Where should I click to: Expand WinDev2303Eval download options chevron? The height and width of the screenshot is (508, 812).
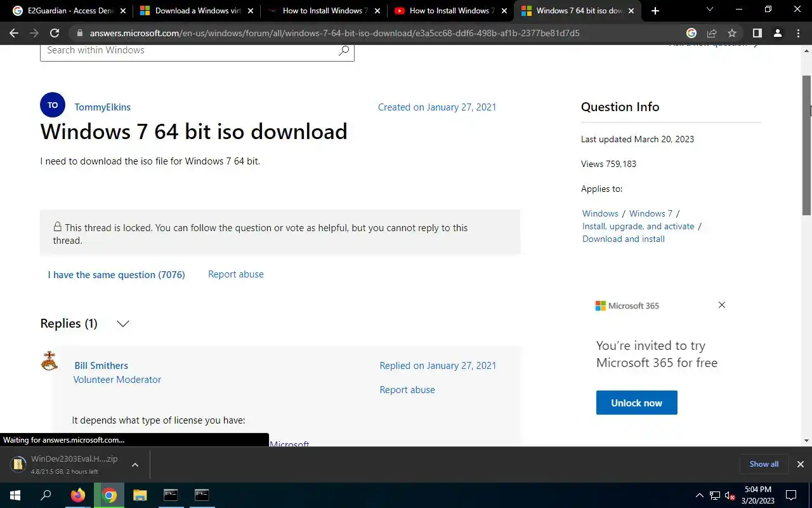134,465
